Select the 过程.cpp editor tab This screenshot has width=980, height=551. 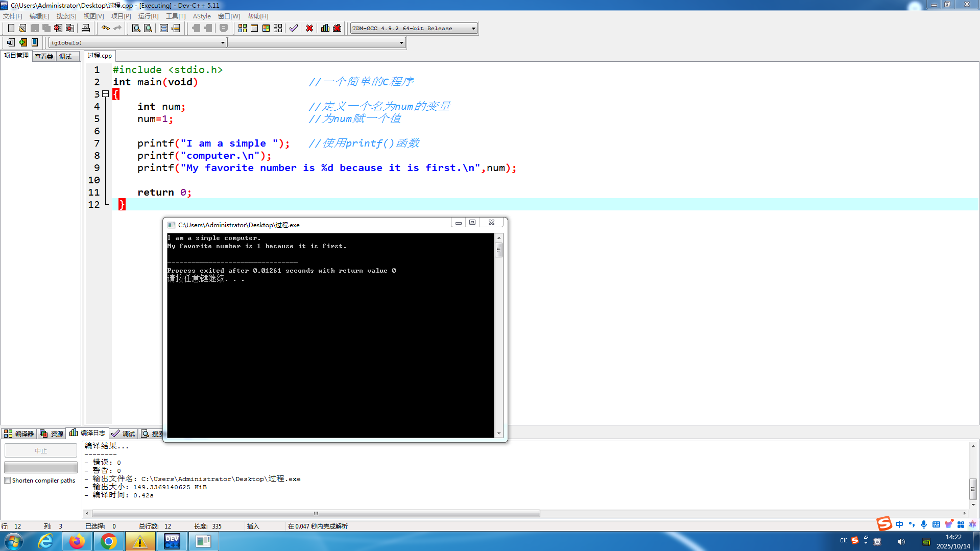point(100,56)
